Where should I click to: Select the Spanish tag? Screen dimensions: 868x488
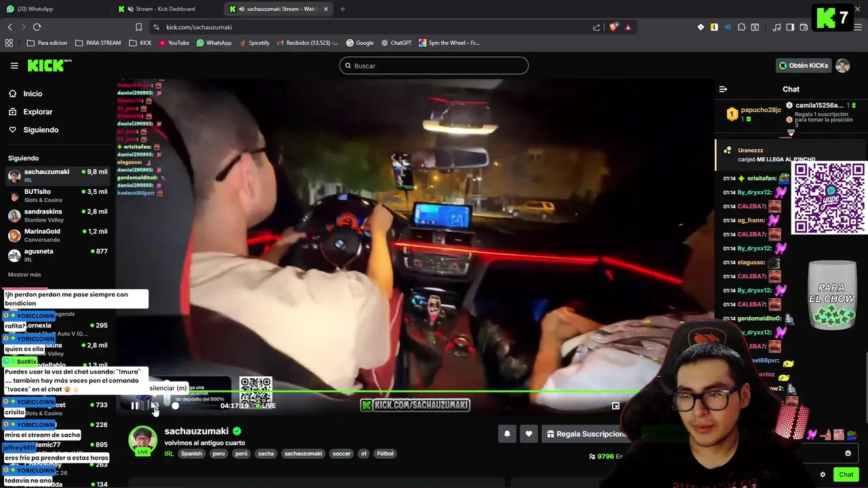click(191, 453)
